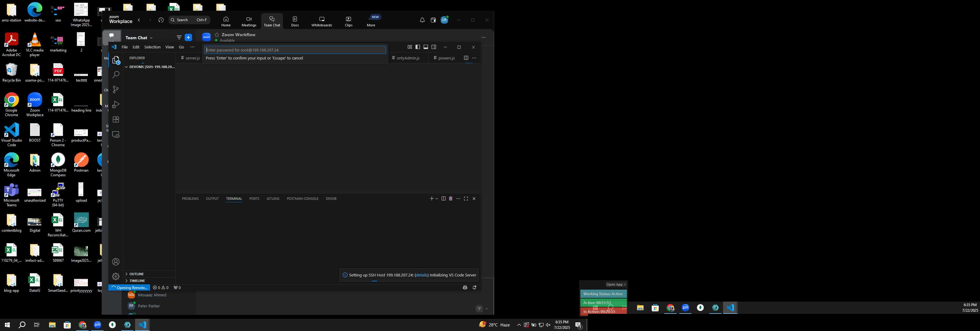Open the terminal launch profile dropdown arrow
The width and height of the screenshot is (980, 331).
coord(437,199)
